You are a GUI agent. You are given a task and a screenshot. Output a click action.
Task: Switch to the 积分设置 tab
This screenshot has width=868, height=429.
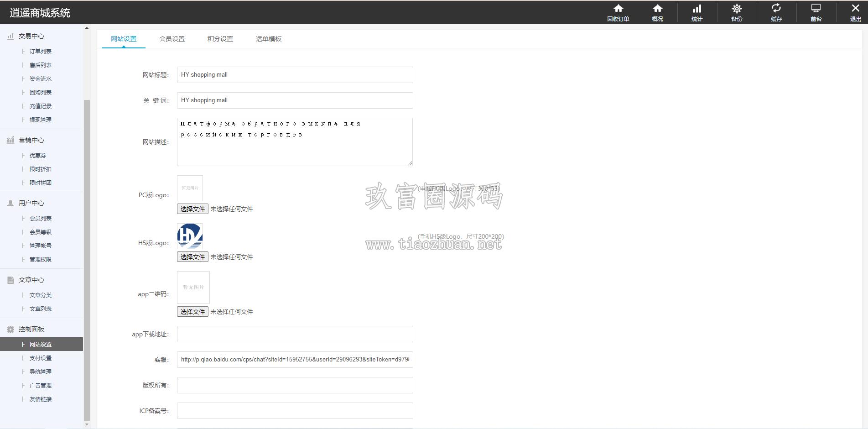coord(220,39)
